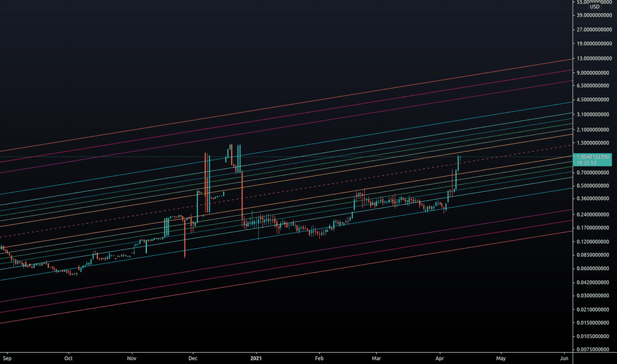Click the candle countdown timer 16:25:53
Viewport: 617px width, 364px height.
[x=587, y=163]
